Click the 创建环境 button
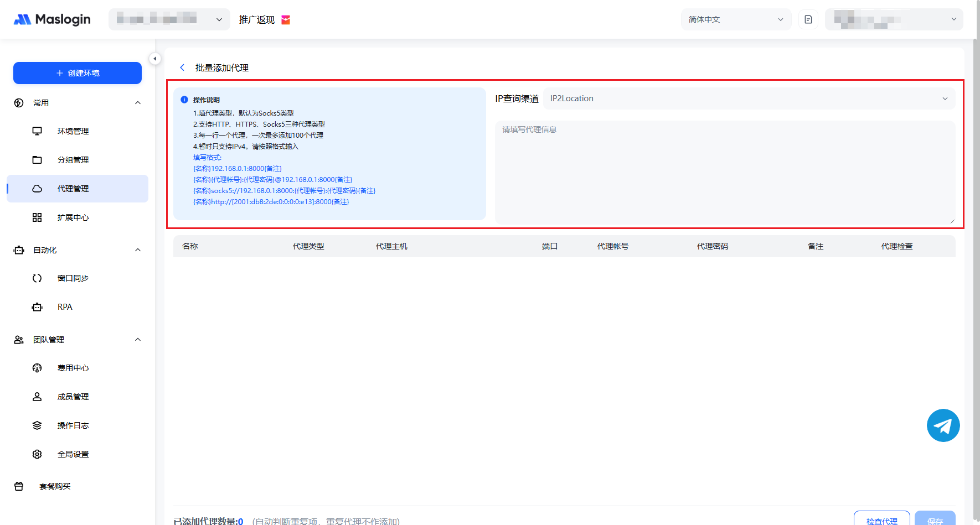Viewport: 980px width, 525px height. [78, 73]
